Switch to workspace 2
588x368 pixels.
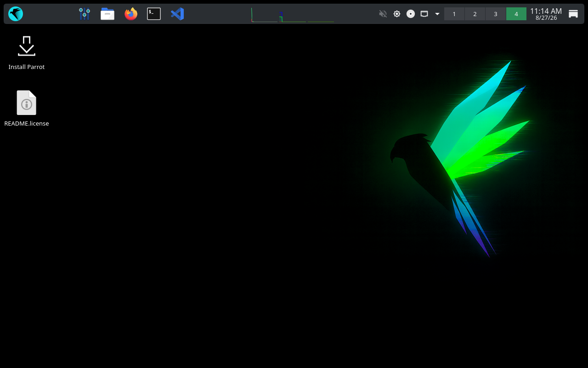pos(475,14)
